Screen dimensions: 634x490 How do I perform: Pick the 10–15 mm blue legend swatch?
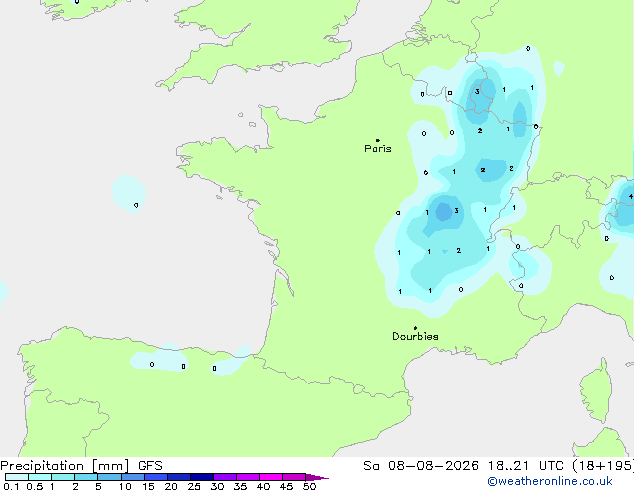pyautogui.click(x=132, y=477)
